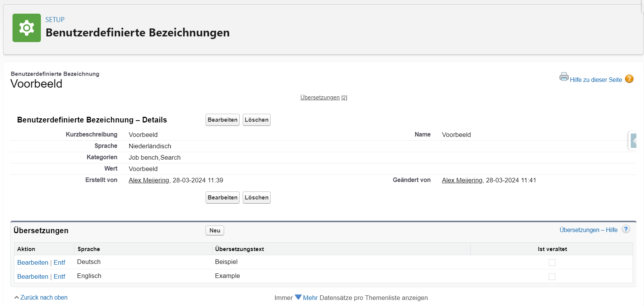This screenshot has width=644, height=306.
Task: Toggle Ist veraltet checkbox for Englisch
Action: pyautogui.click(x=552, y=276)
